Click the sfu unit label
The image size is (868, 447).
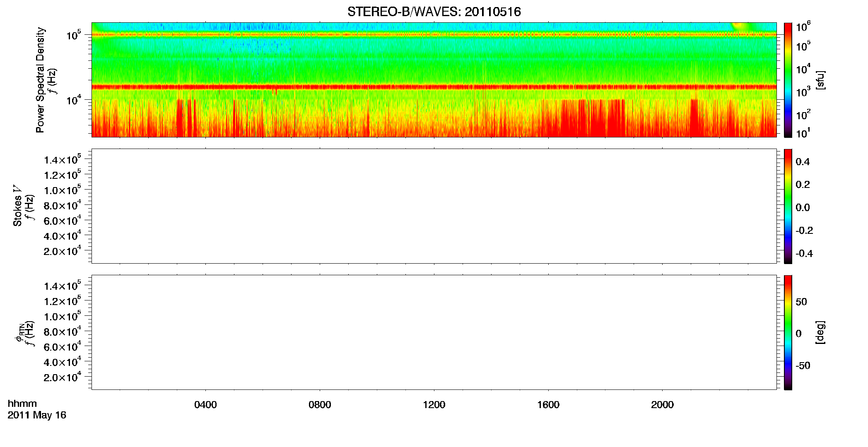[x=820, y=80]
